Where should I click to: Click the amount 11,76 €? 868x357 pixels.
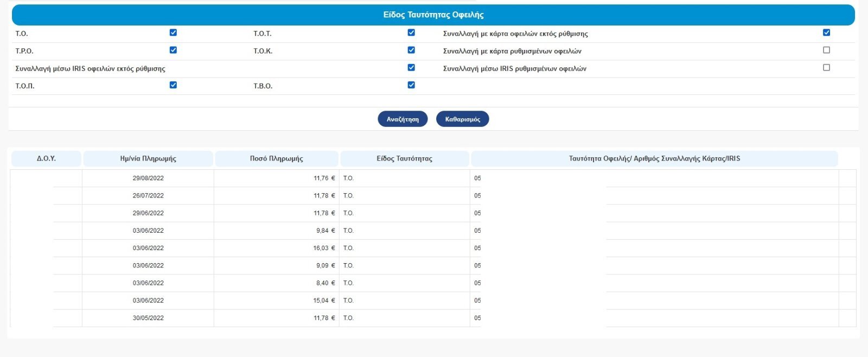pos(324,178)
